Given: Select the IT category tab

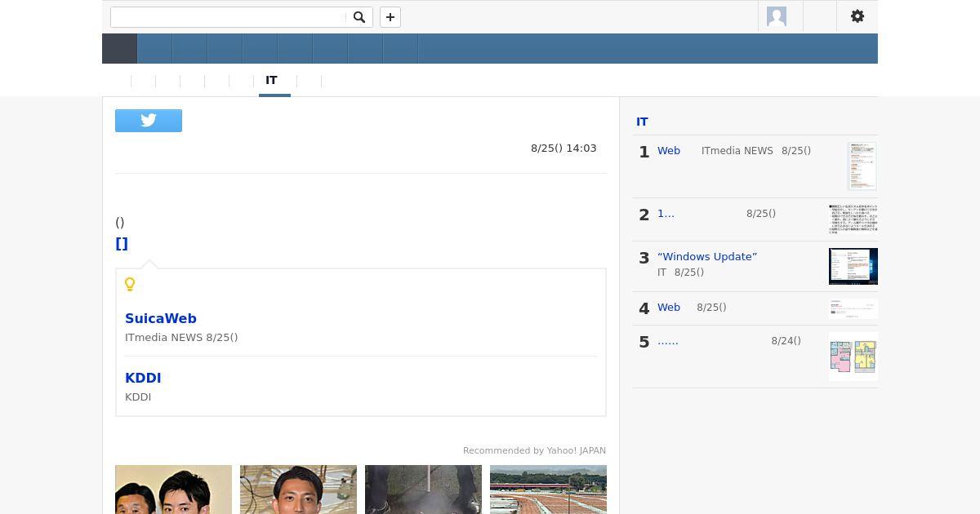Looking at the screenshot, I should click(x=272, y=80).
